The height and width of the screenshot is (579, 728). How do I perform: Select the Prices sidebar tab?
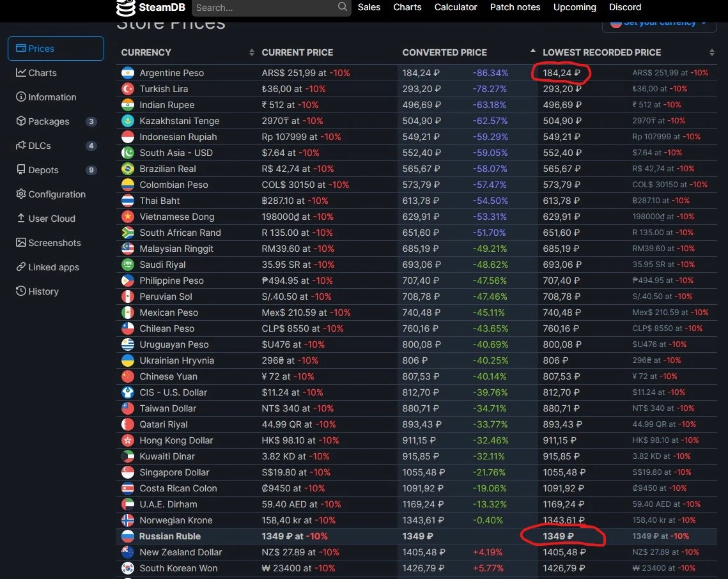[56, 49]
